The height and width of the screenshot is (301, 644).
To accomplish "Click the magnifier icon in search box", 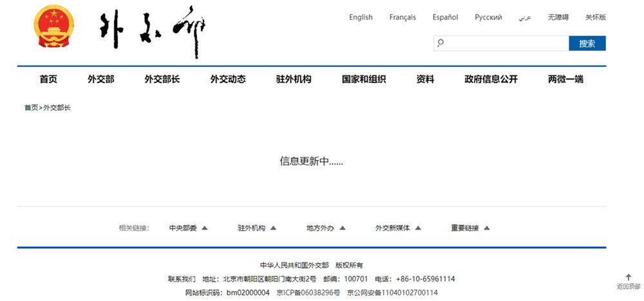I will click(440, 43).
